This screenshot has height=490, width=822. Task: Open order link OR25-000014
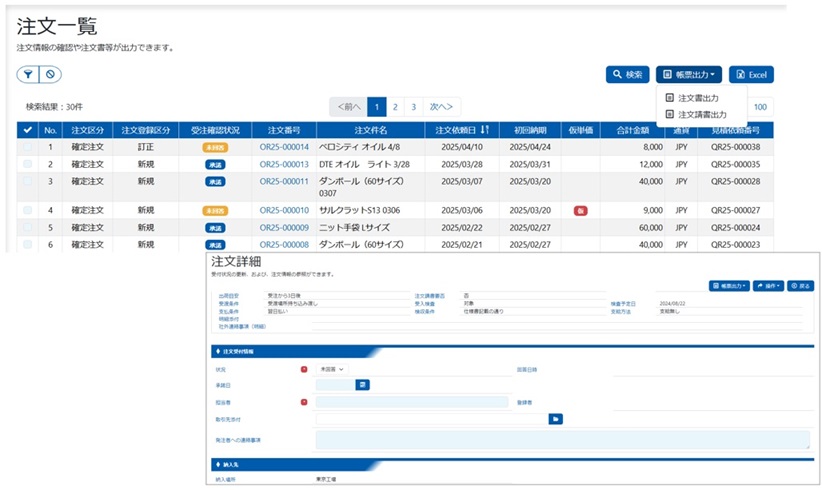coord(284,147)
